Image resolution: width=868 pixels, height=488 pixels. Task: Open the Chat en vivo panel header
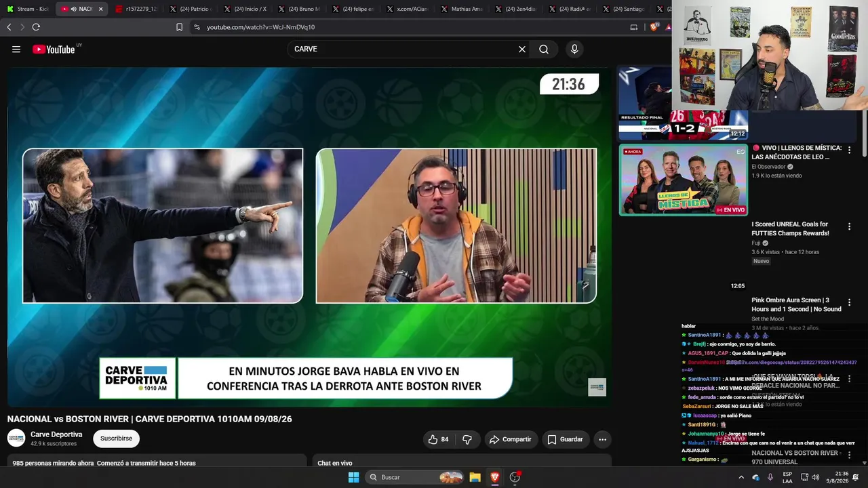(x=335, y=463)
